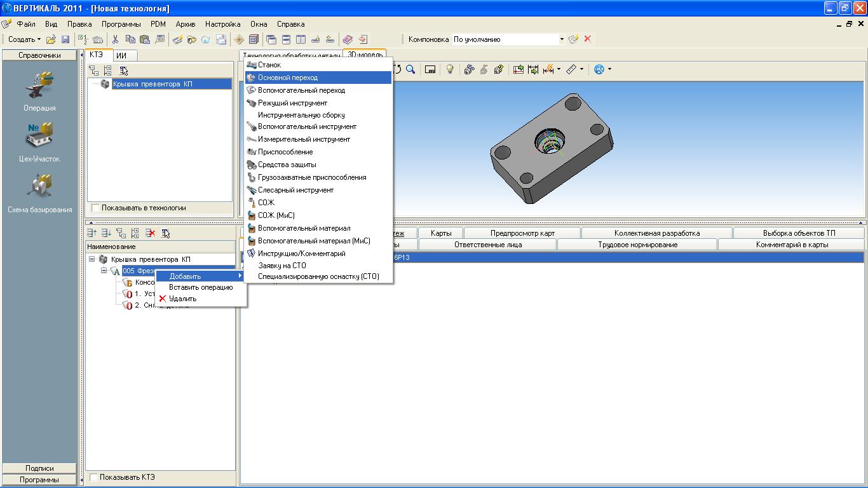Select Вставить операцию in context menu

coord(201,287)
